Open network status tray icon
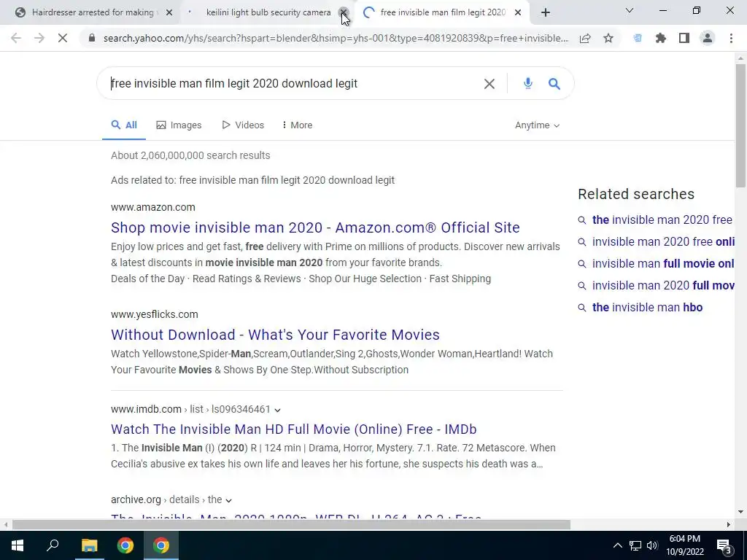This screenshot has width=747, height=560. click(x=635, y=545)
